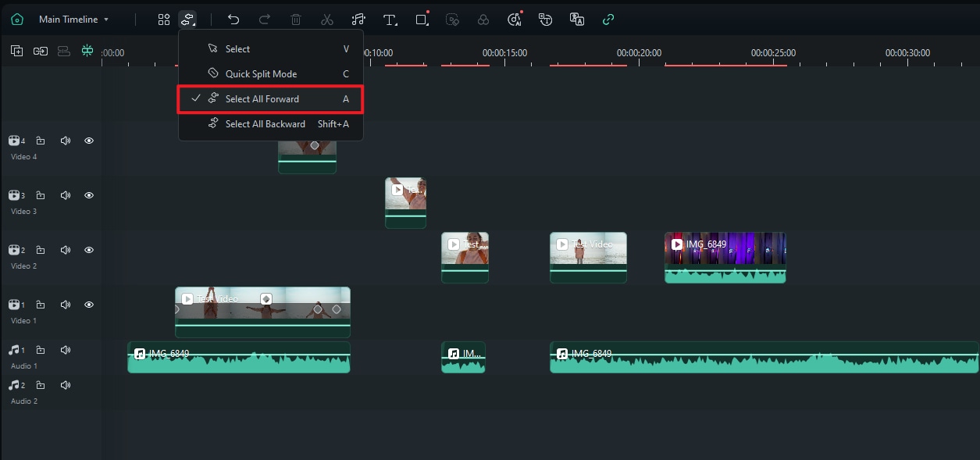Click the Video 1 track label
Screen dimensions: 980x460
tap(23, 321)
